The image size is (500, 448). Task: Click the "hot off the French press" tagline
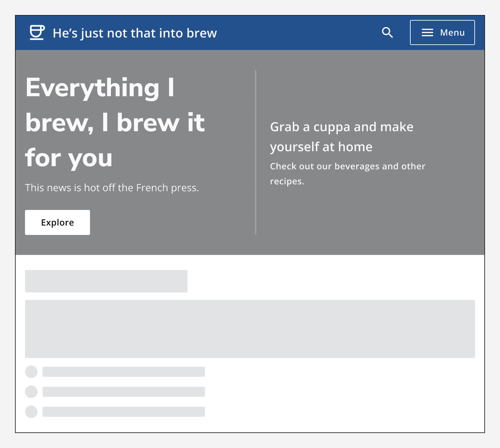(x=112, y=188)
